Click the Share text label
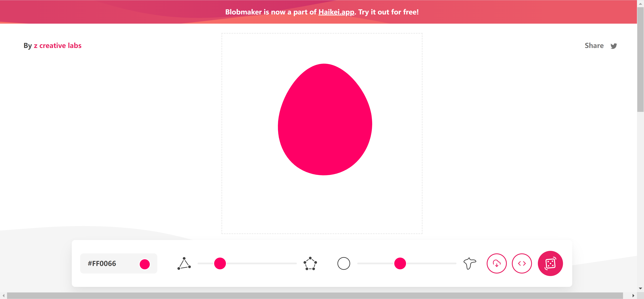 click(594, 45)
